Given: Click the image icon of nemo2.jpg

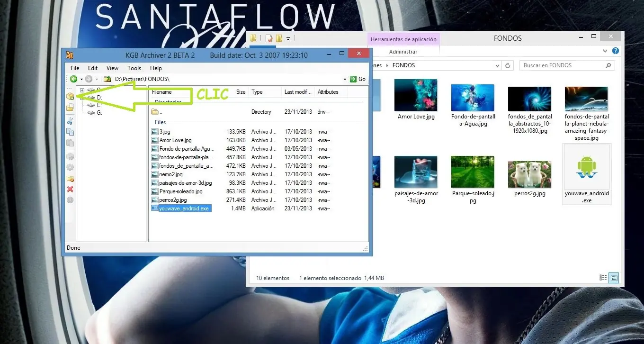Looking at the screenshot, I should (x=154, y=174).
